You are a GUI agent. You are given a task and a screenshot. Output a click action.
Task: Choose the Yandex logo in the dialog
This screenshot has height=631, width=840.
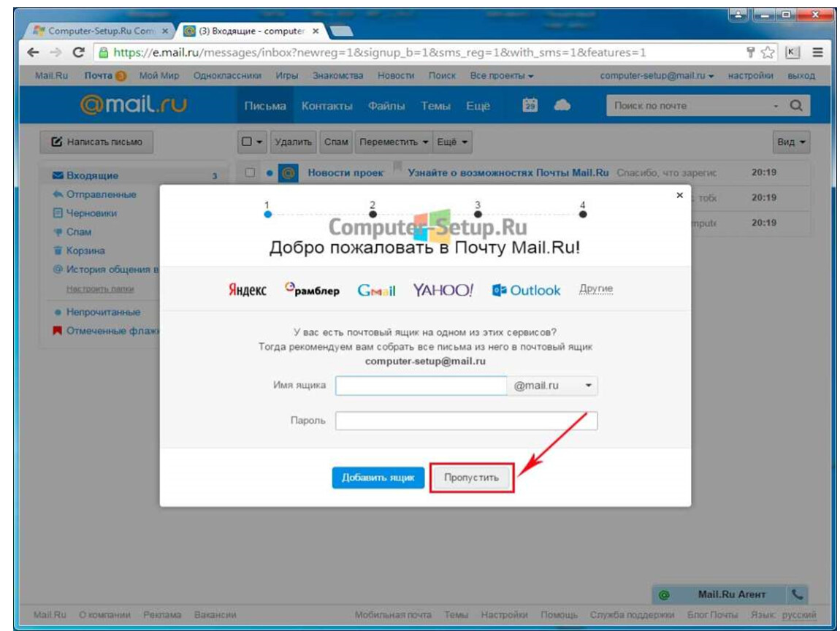pyautogui.click(x=247, y=290)
